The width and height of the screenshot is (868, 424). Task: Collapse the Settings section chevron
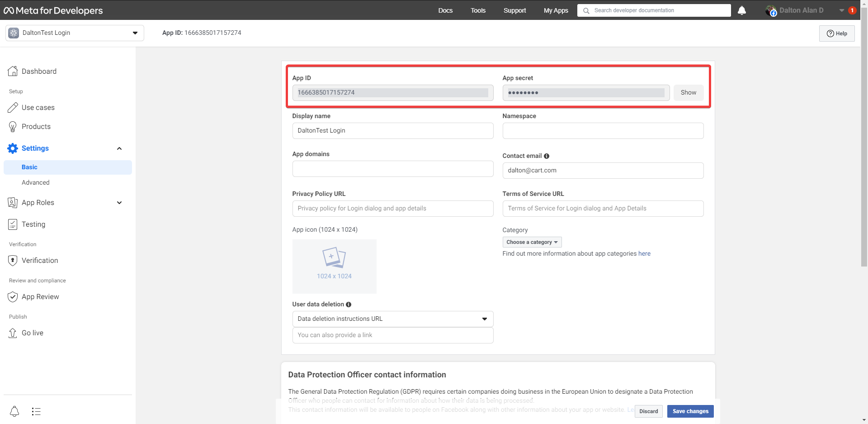pyautogui.click(x=119, y=148)
